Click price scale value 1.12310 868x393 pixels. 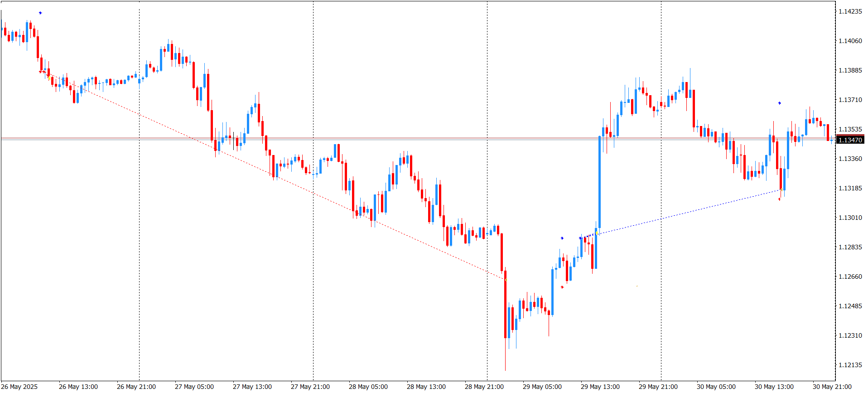coord(850,335)
